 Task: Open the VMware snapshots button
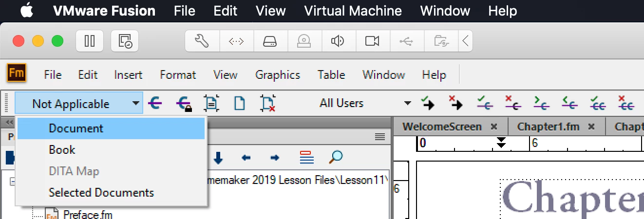click(x=125, y=41)
